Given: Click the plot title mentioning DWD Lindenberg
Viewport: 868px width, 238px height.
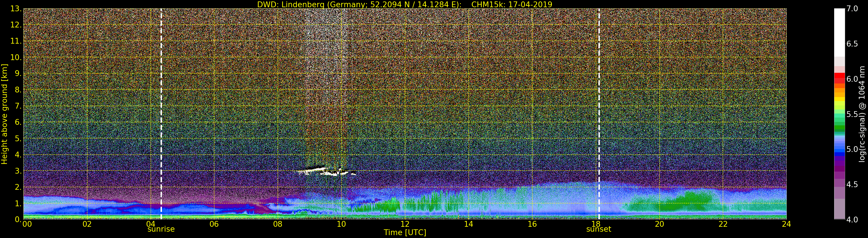Looking at the screenshot, I should coord(404,4).
